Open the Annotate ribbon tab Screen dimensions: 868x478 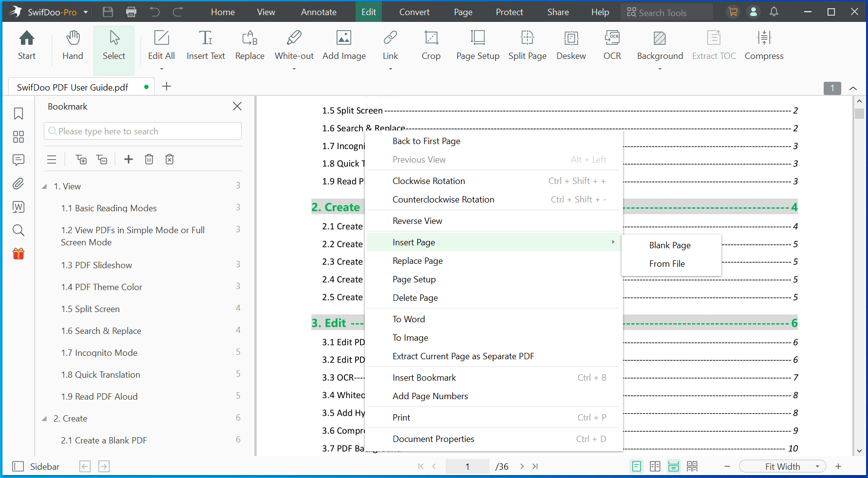click(319, 12)
